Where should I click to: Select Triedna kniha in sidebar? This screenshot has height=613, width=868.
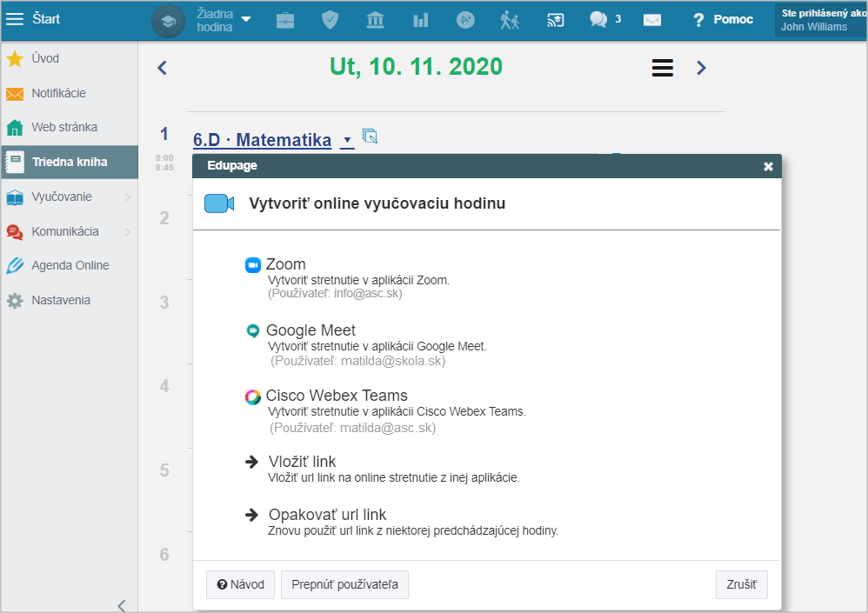[x=70, y=162]
